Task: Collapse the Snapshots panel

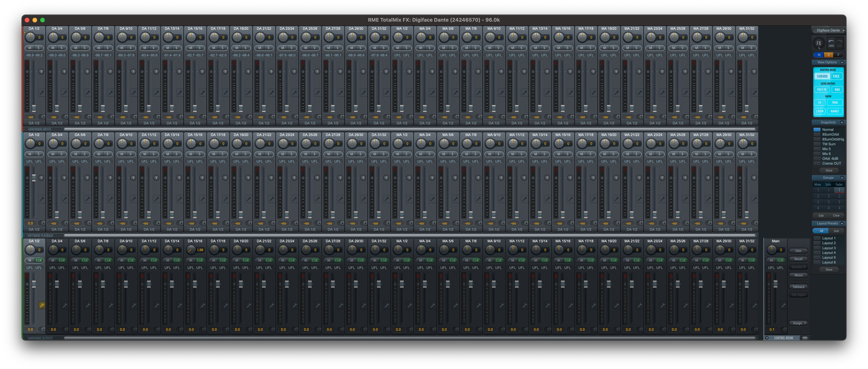Action: click(842, 122)
